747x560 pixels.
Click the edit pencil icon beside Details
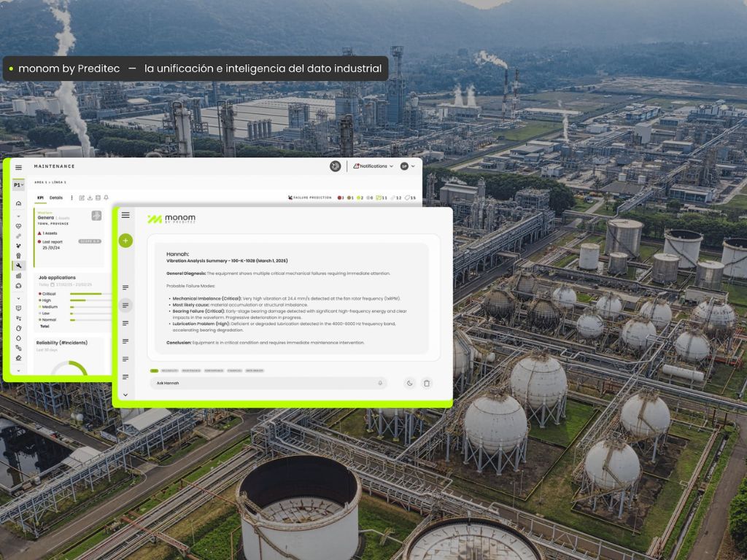82,198
